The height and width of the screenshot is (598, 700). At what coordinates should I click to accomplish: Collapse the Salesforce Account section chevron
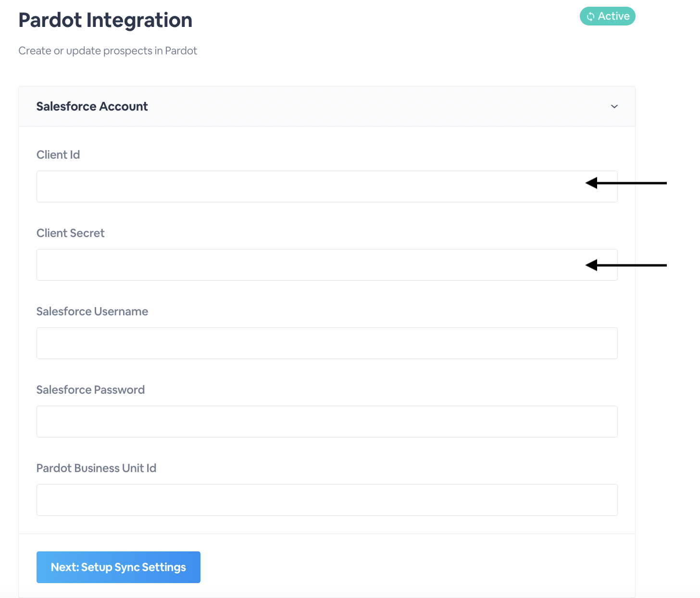(614, 106)
